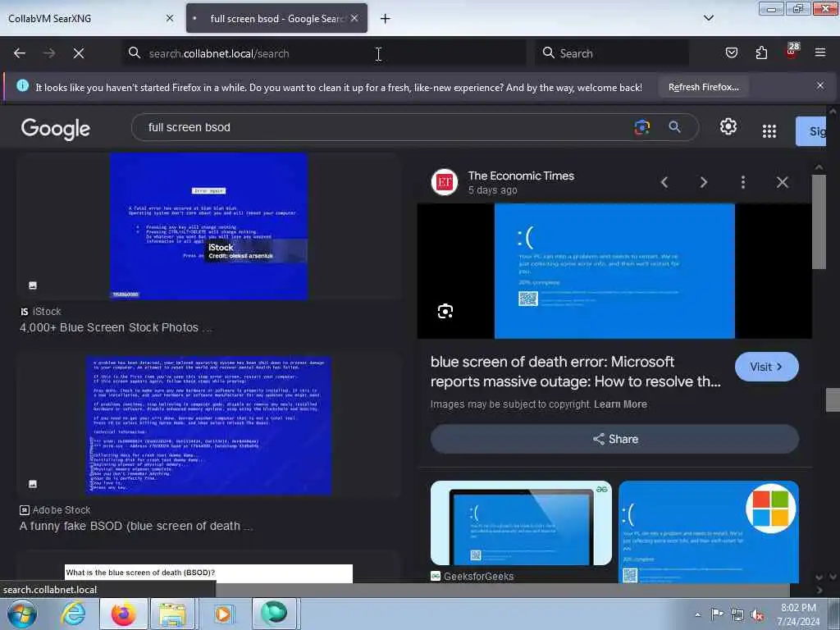Open Google quick settings gear
The width and height of the screenshot is (840, 630).
pos(728,127)
